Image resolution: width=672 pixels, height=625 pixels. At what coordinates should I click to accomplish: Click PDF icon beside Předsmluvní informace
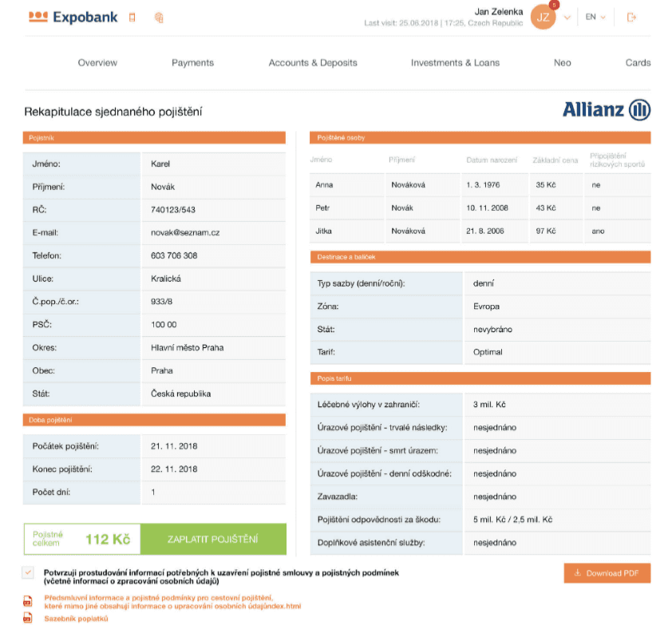pos(27,601)
